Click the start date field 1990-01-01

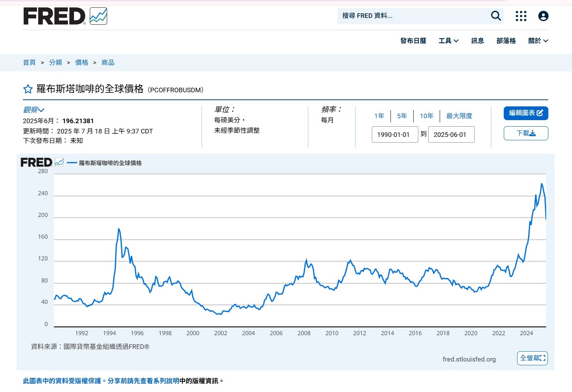click(x=395, y=135)
